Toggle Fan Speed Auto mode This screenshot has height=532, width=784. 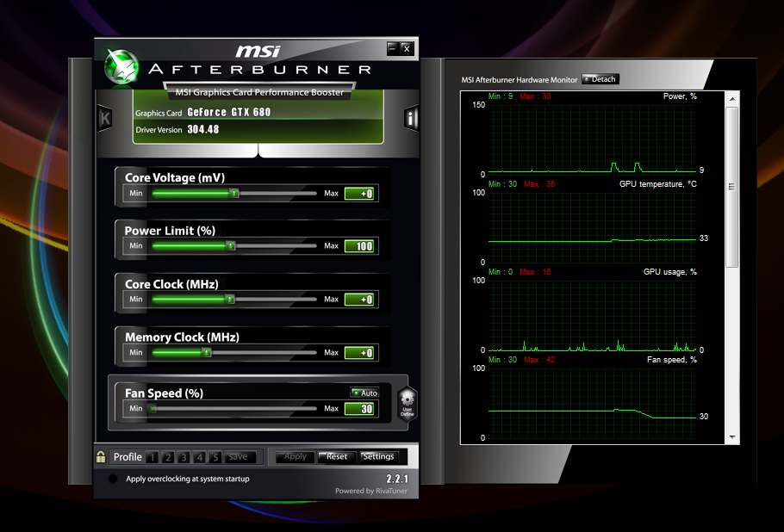coord(364,393)
